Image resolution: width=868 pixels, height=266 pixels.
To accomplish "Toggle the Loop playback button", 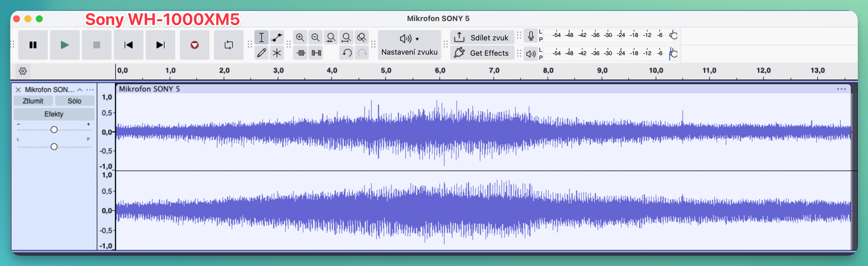I will [229, 45].
